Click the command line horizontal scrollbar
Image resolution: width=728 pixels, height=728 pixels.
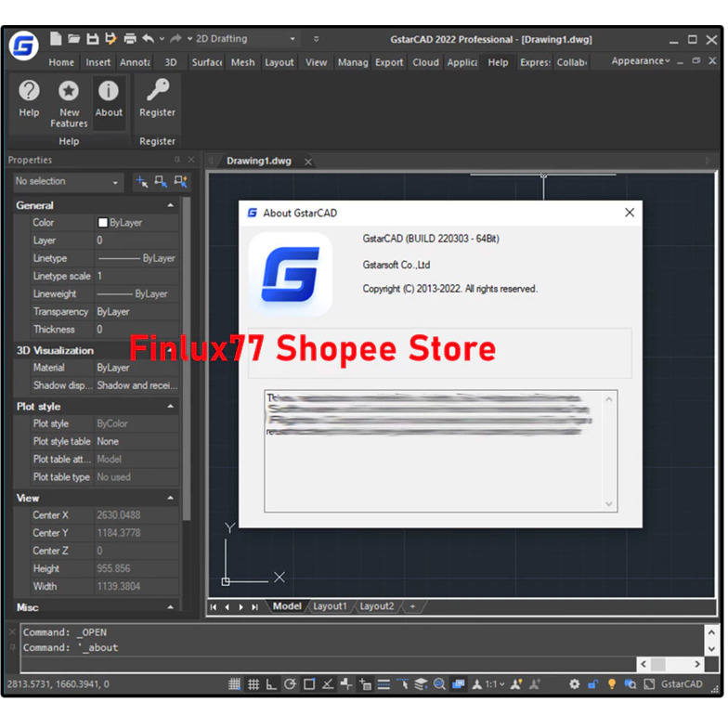point(669,664)
